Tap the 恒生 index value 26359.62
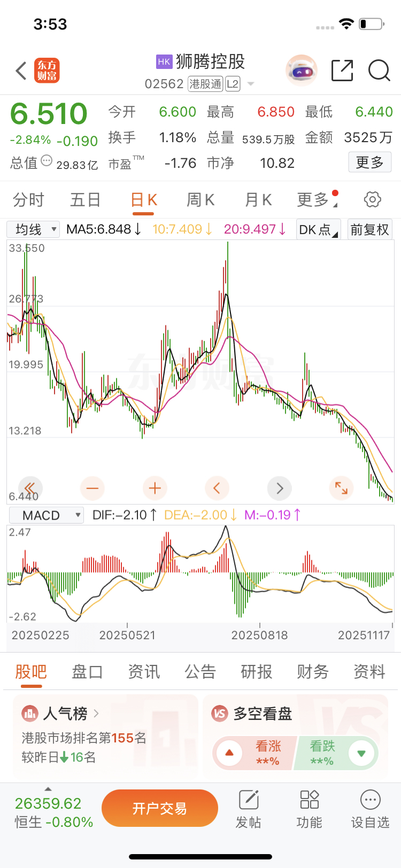 (x=48, y=803)
